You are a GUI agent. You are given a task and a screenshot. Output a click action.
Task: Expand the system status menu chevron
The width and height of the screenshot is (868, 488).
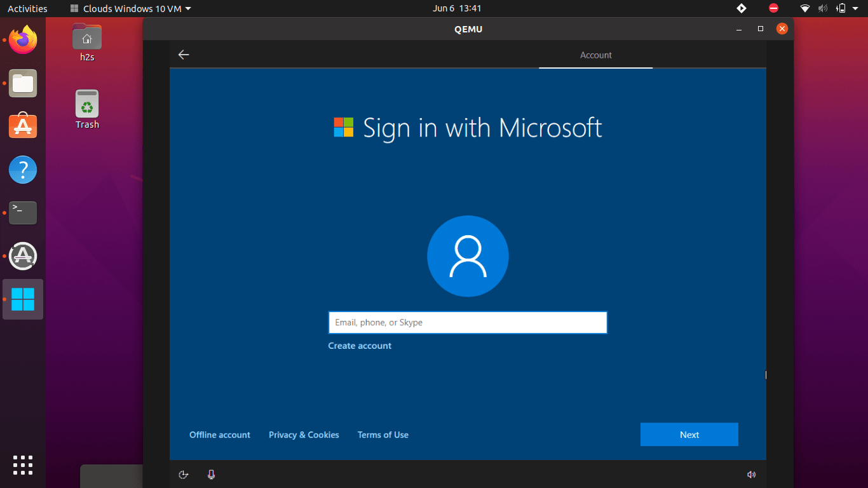tap(855, 8)
